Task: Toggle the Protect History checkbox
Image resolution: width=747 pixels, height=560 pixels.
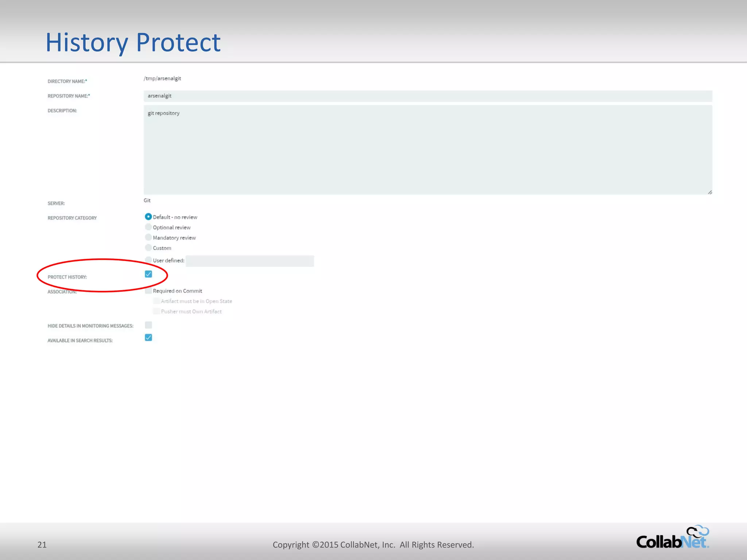Action: point(148,274)
